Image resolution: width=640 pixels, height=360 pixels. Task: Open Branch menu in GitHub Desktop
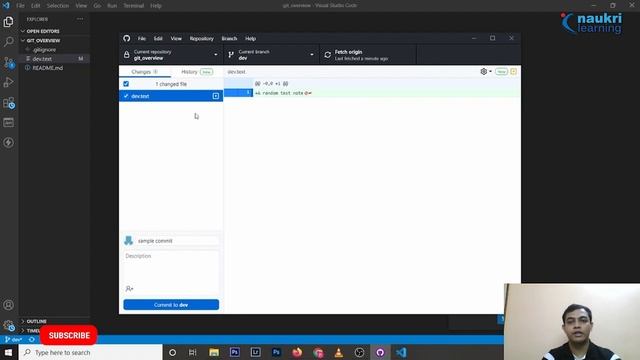click(x=229, y=38)
